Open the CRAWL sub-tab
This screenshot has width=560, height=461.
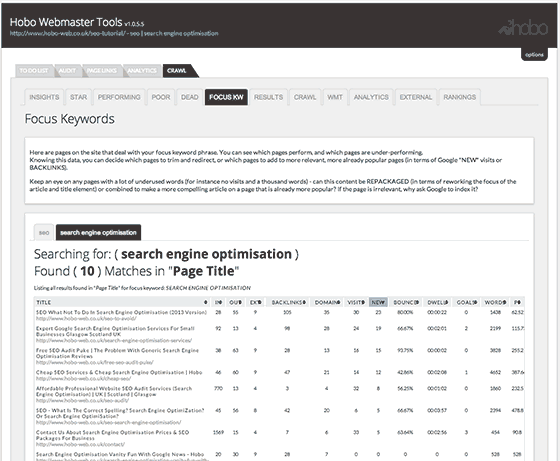pyautogui.click(x=305, y=97)
